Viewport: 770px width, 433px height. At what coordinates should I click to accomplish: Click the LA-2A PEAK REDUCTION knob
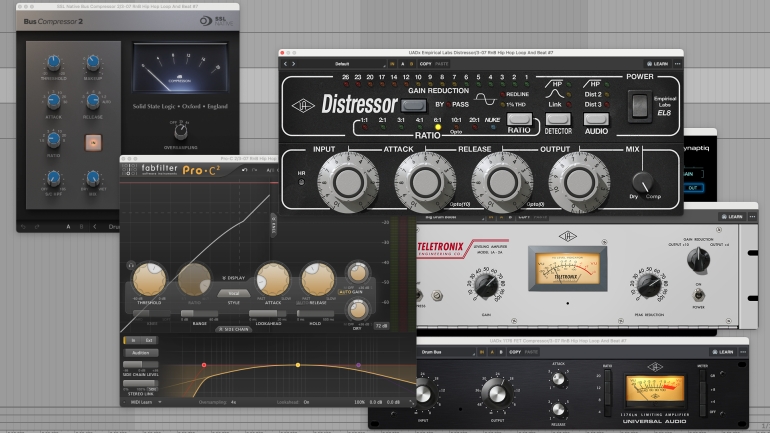click(x=649, y=285)
